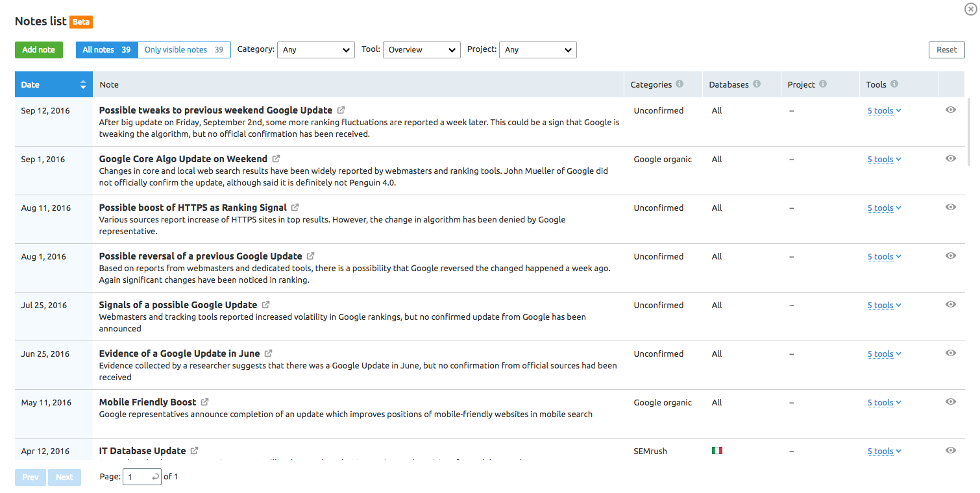Open the Possible tweaks to previous weekend title

coord(215,110)
